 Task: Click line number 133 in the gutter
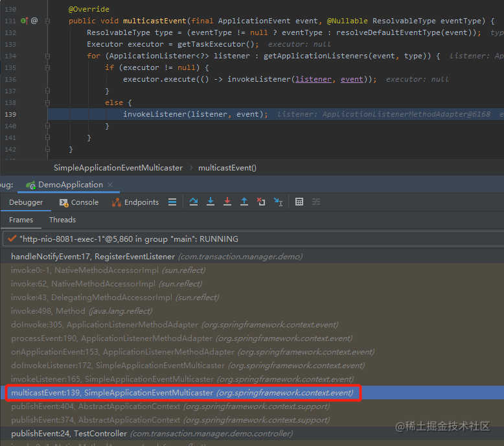pyautogui.click(x=10, y=44)
